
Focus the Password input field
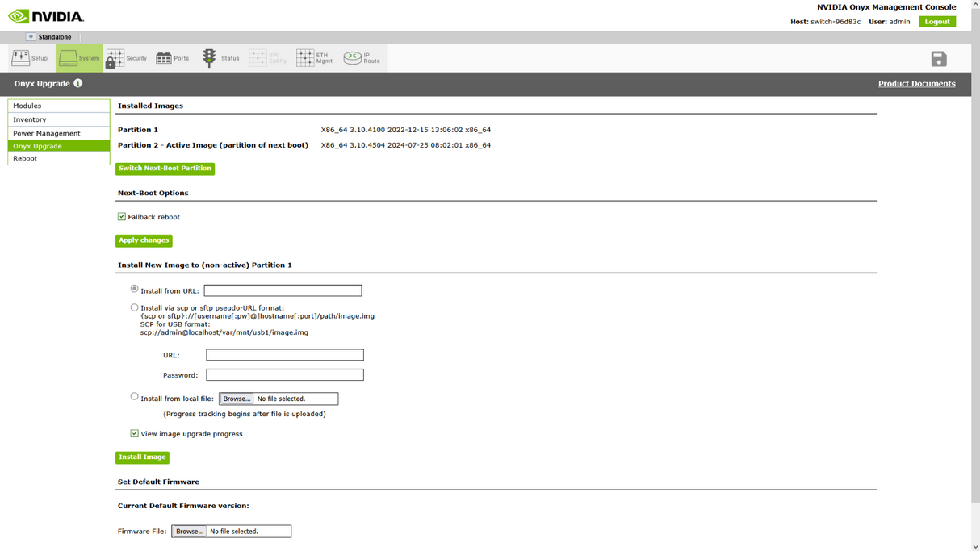coord(285,375)
